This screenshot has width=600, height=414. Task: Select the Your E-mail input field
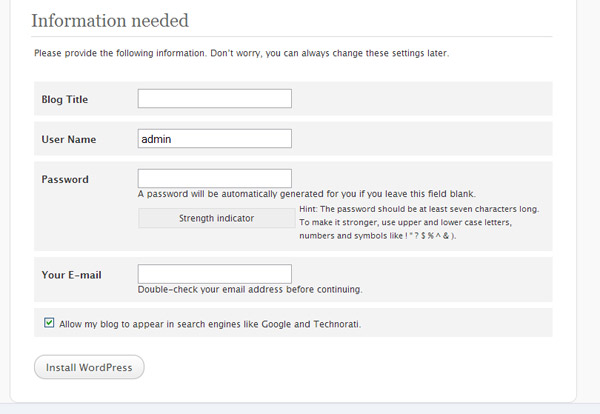215,274
